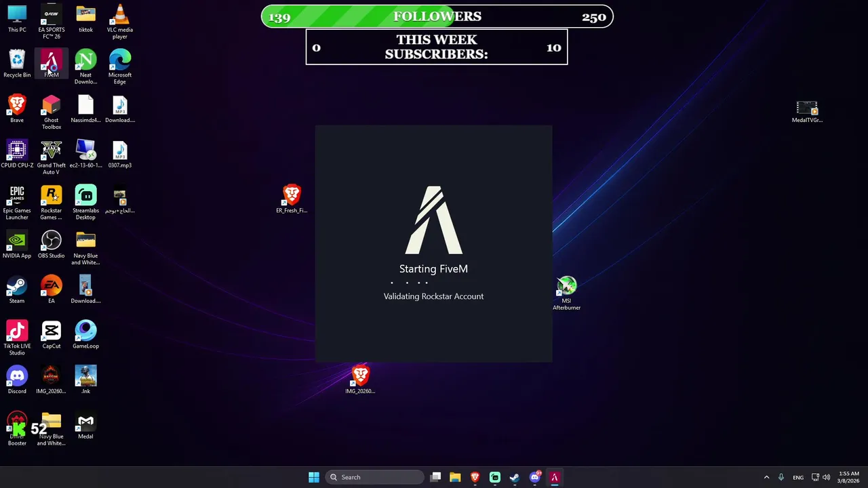Switch to Discord in the taskbar

pos(534,477)
